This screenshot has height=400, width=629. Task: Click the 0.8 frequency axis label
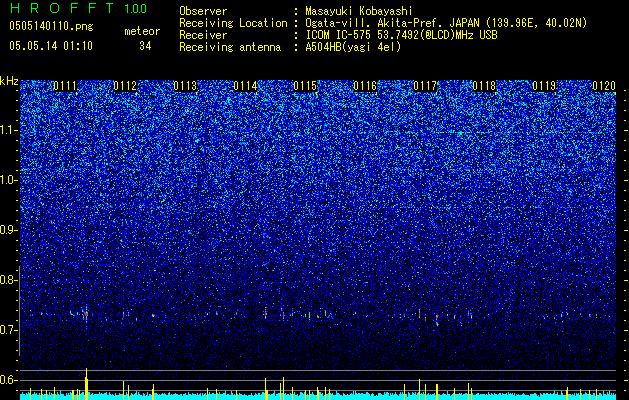click(8, 280)
